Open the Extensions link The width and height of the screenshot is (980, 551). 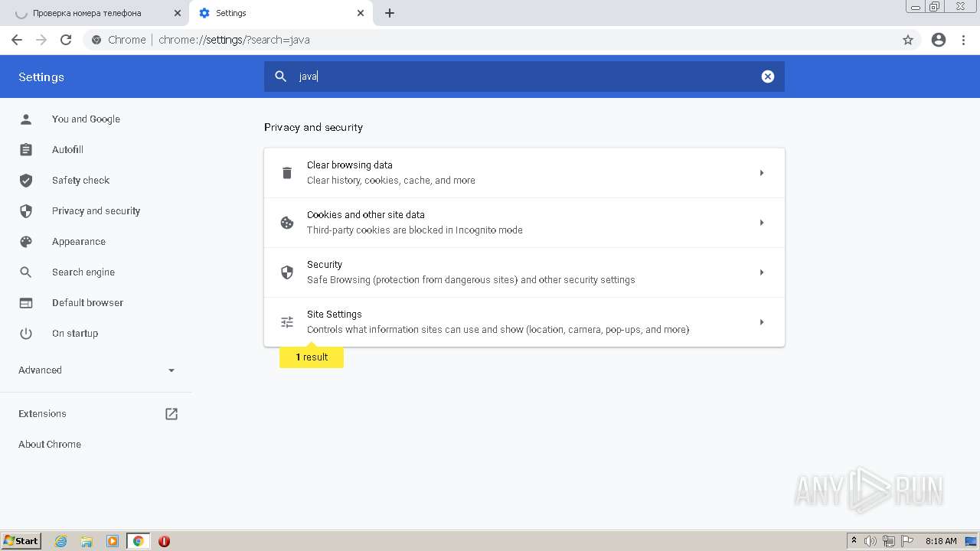(42, 414)
